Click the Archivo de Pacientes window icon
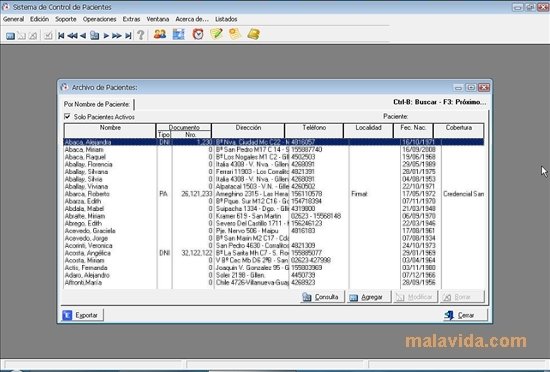The height and width of the screenshot is (372, 550). tap(64, 87)
